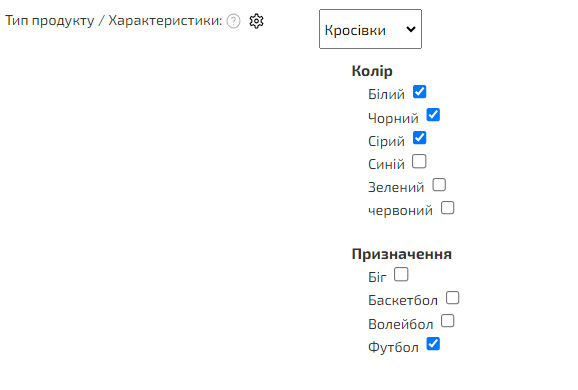Click the question mark help icon
Image resolution: width=578 pixels, height=390 pixels.
pos(233,21)
